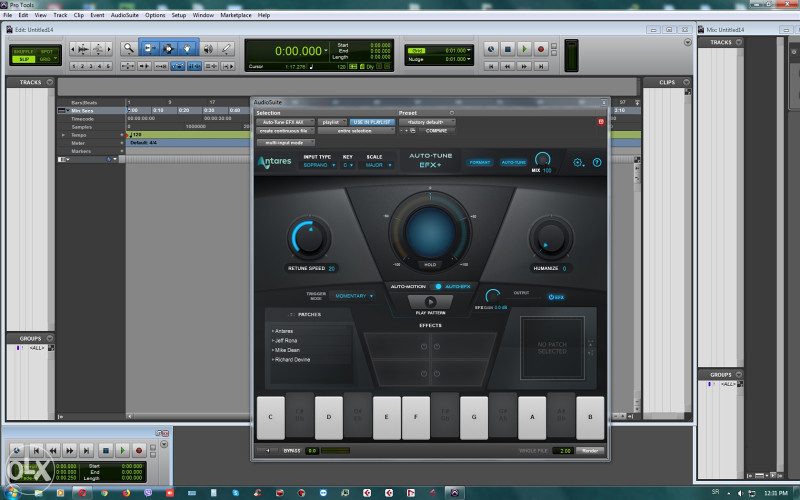Toggle Grid edit mode
Image resolution: width=800 pixels, height=500 pixels.
pyautogui.click(x=45, y=59)
